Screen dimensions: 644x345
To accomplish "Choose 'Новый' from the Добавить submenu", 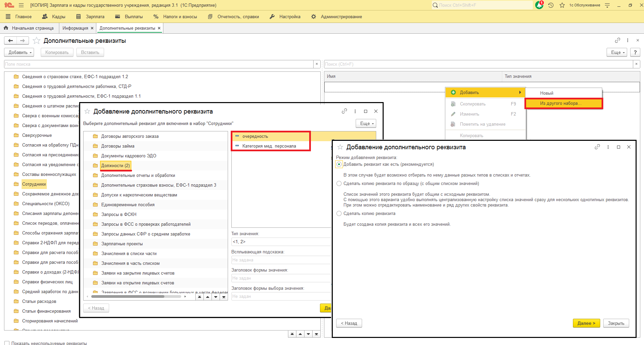I will click(x=564, y=93).
